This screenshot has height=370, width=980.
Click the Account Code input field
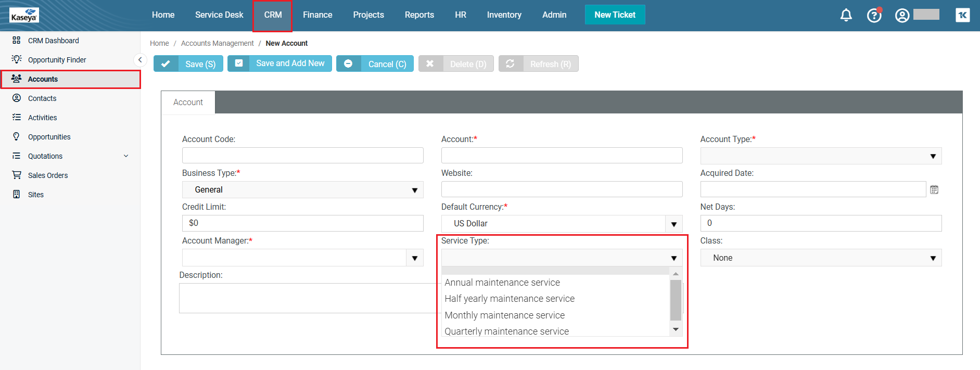(302, 156)
